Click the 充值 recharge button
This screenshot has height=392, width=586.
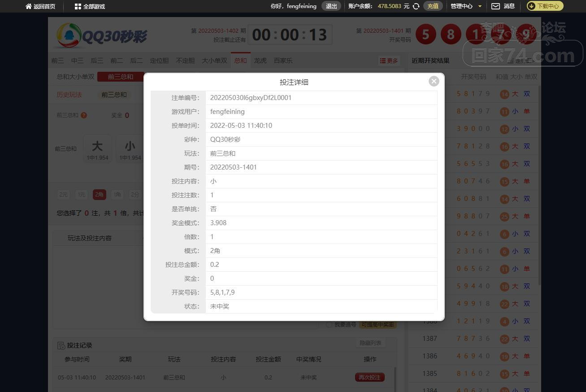click(433, 6)
